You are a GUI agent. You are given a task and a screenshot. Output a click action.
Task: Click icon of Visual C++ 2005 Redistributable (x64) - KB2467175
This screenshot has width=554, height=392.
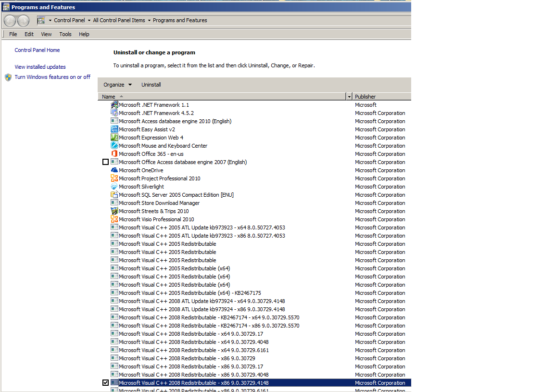pos(114,292)
